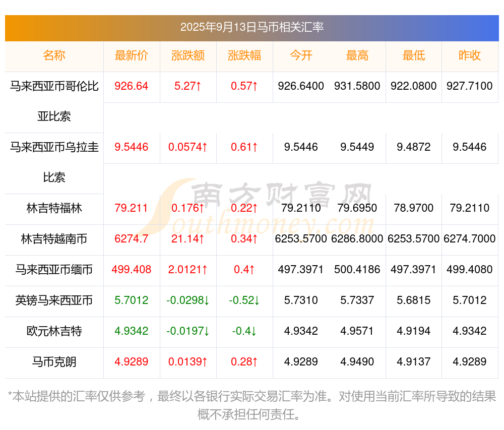Click the row name 马来西亚币乌拉圭比索
The width and height of the screenshot is (504, 430).
(54, 162)
